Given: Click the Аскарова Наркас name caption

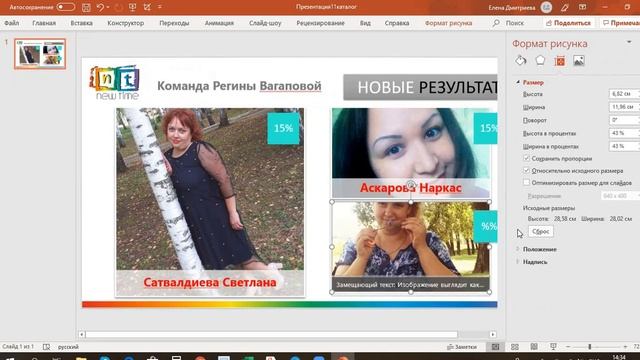Looking at the screenshot, I should pos(411,188).
